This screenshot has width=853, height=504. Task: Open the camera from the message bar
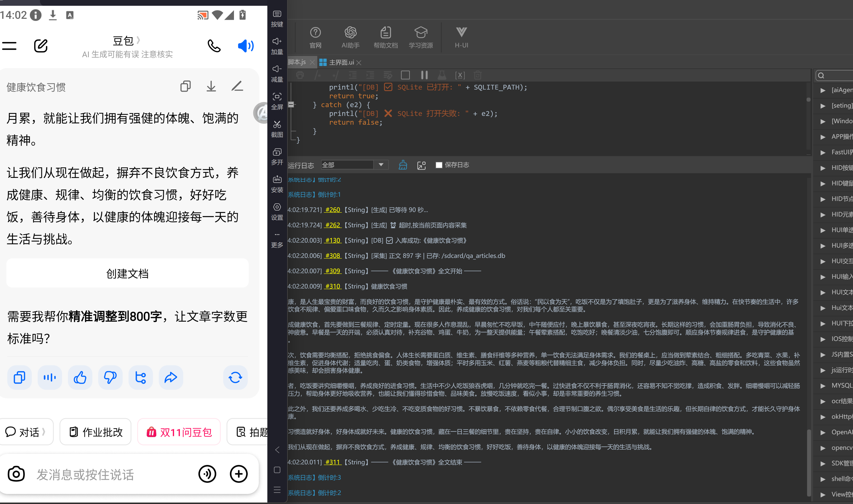[x=16, y=474]
